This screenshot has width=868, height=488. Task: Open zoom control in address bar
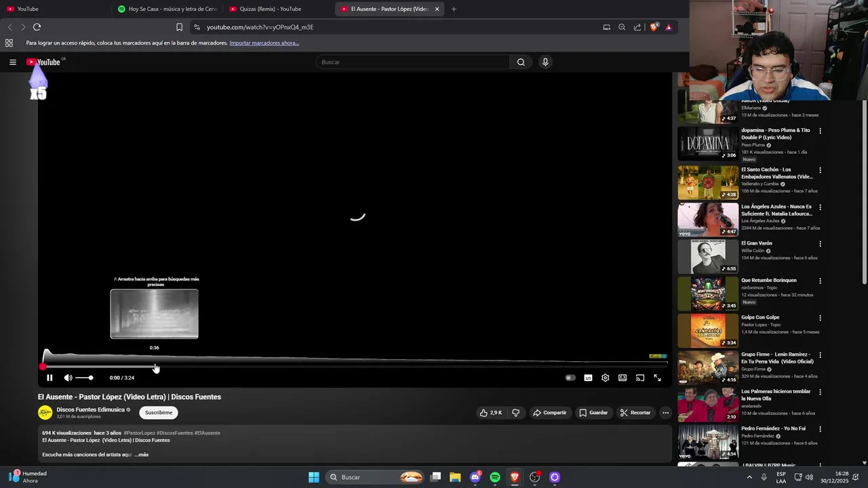[622, 27]
